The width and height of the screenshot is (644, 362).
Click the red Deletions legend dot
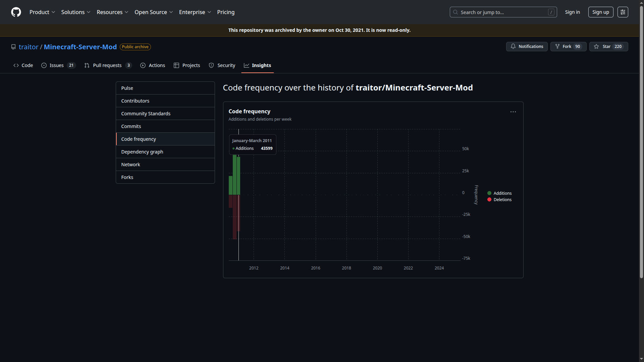(489, 199)
